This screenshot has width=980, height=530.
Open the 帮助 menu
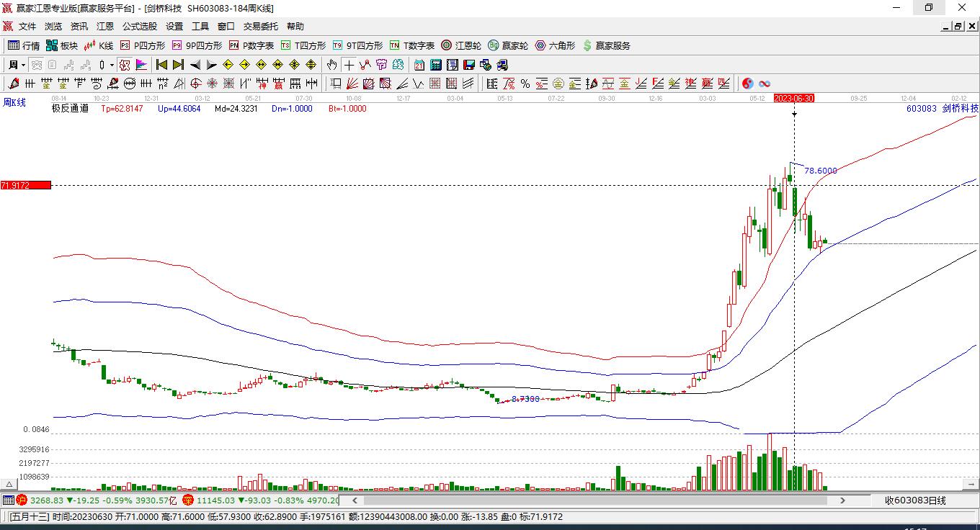pos(295,27)
